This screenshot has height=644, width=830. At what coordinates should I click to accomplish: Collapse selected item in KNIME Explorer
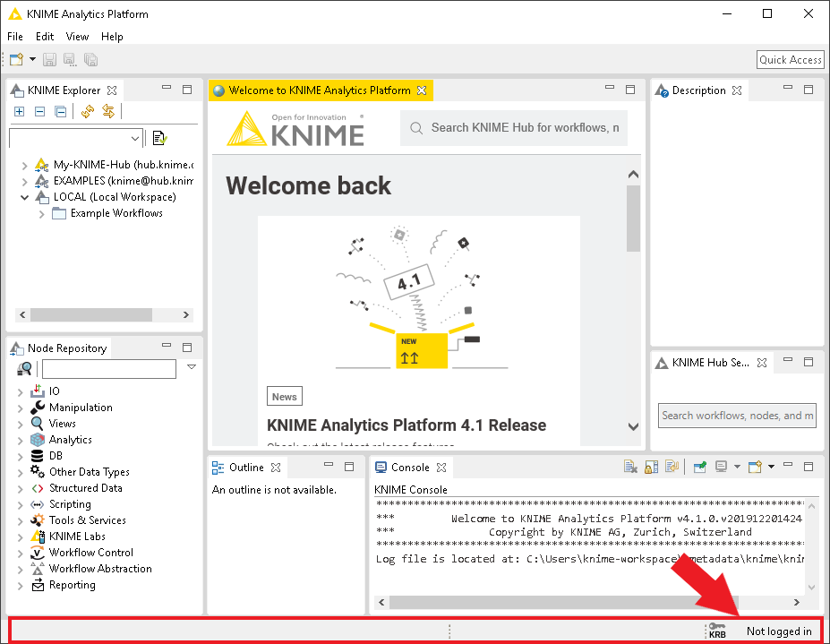pyautogui.click(x=39, y=111)
